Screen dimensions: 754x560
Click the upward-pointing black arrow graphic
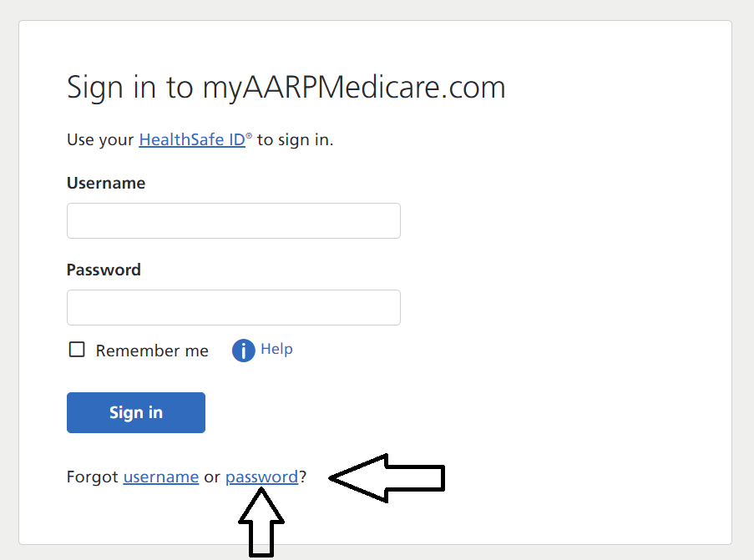point(261,522)
